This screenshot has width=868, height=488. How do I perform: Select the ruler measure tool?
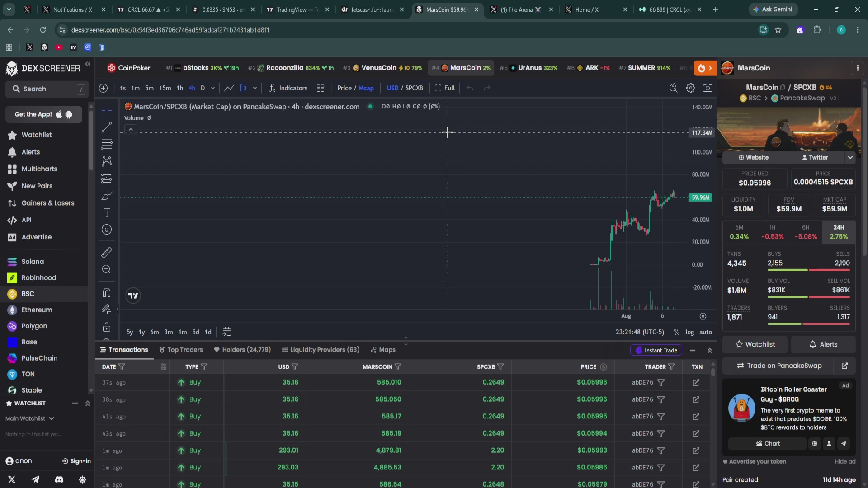click(107, 253)
